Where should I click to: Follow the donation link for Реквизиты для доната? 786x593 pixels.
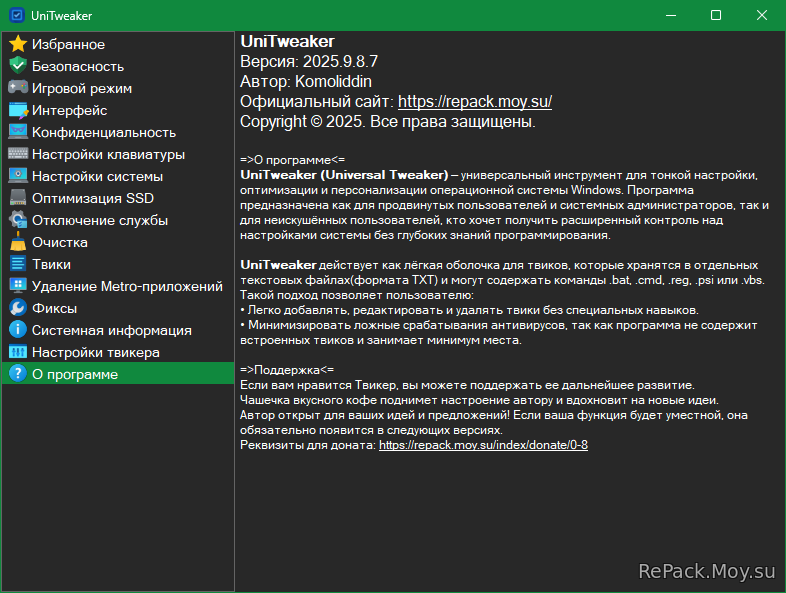(x=483, y=445)
